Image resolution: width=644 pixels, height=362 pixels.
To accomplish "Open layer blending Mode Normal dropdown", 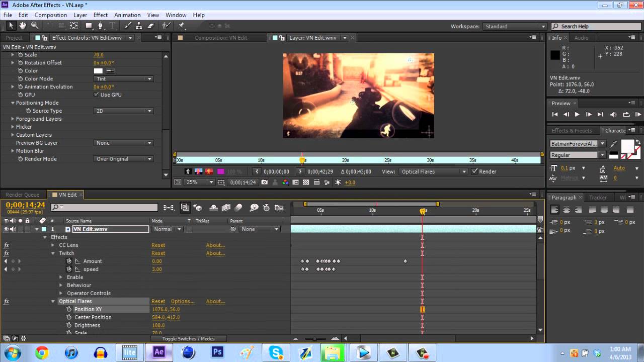I will (168, 229).
